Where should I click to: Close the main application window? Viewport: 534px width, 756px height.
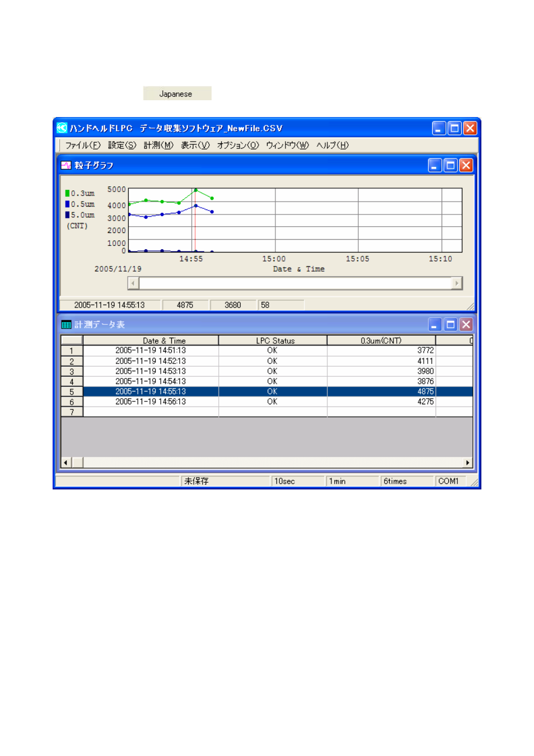click(470, 128)
